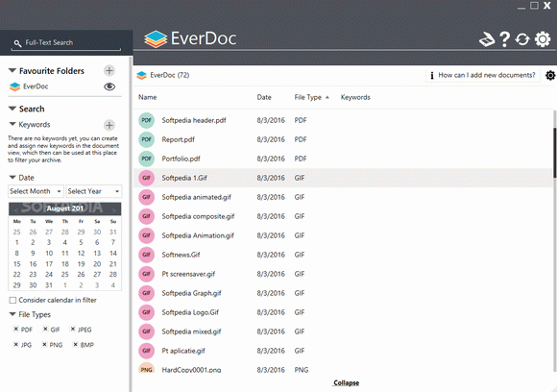Sort by Keywords column header
557x392 pixels.
355,97
